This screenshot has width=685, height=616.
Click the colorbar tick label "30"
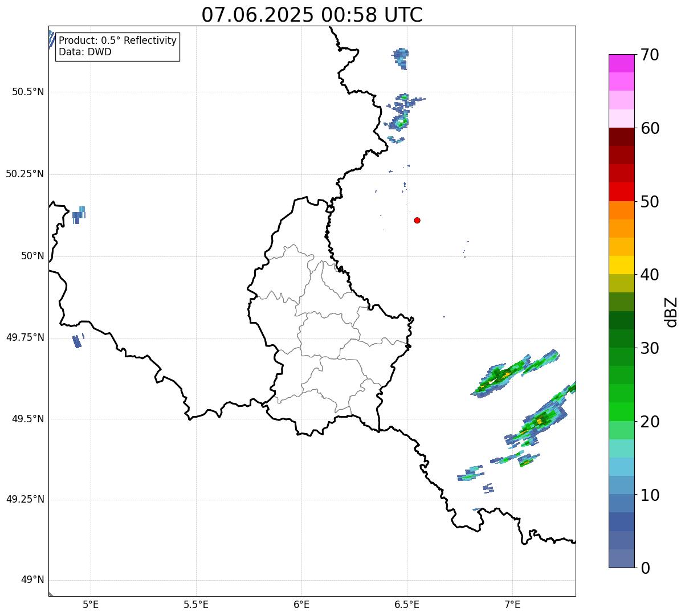point(649,348)
